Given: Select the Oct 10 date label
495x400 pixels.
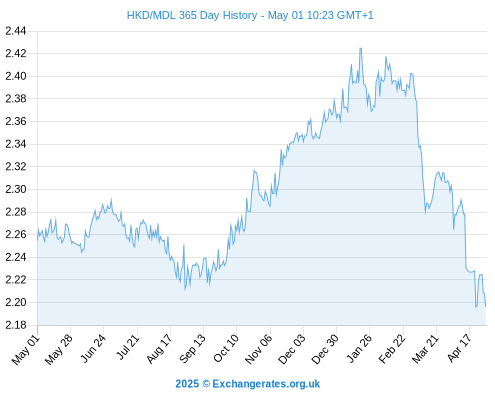Looking at the screenshot, I should (x=226, y=348).
